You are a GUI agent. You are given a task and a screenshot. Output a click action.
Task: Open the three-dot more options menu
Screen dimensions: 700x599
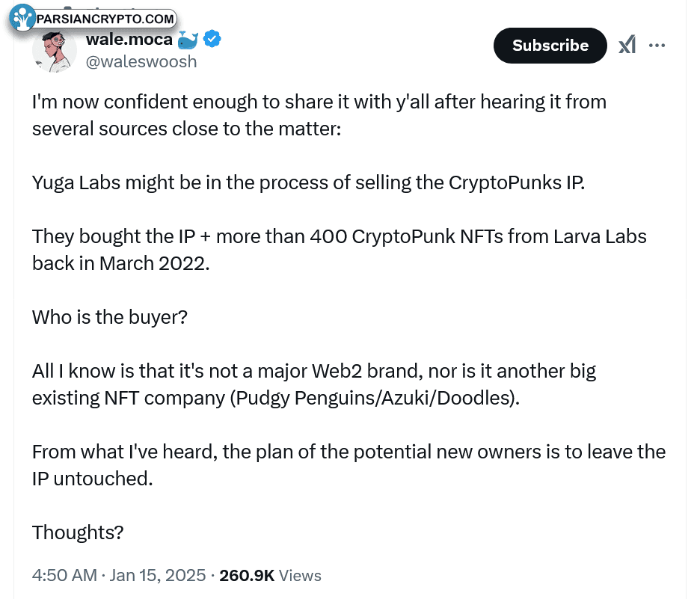(x=657, y=45)
